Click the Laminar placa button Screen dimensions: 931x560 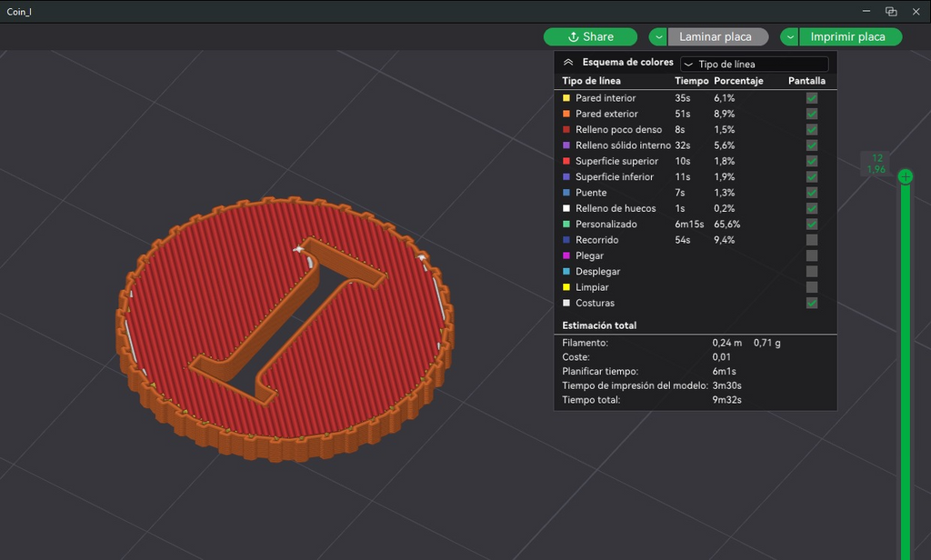tap(718, 37)
